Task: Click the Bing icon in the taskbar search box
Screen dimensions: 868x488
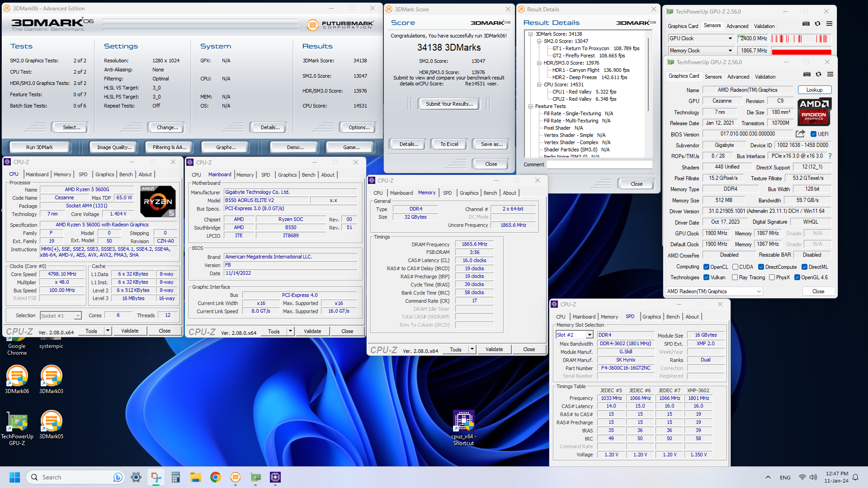Action: tap(118, 477)
